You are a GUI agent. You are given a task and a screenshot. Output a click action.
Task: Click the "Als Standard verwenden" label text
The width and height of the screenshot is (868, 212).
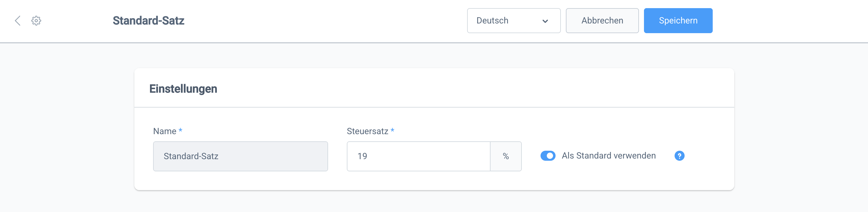[608, 156]
